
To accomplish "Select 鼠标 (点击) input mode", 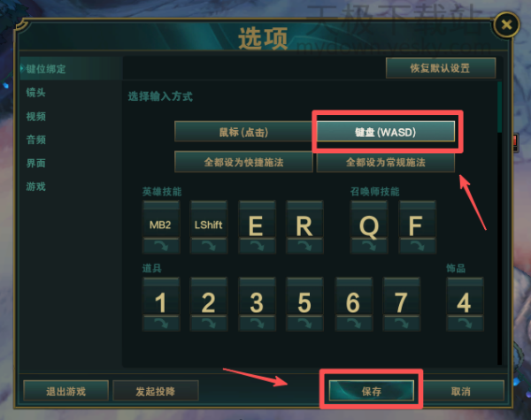I will tap(243, 132).
